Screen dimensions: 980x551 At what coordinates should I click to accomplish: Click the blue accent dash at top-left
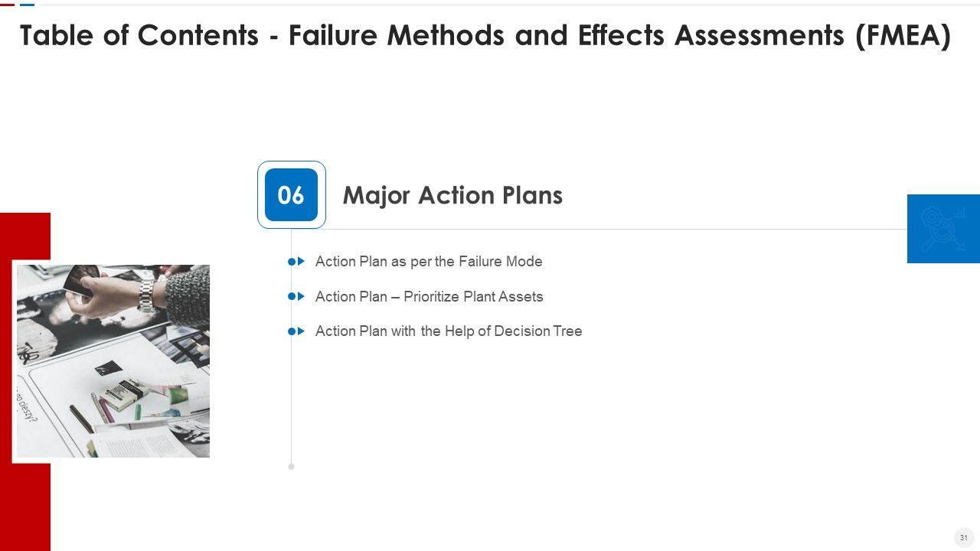[x=27, y=5]
